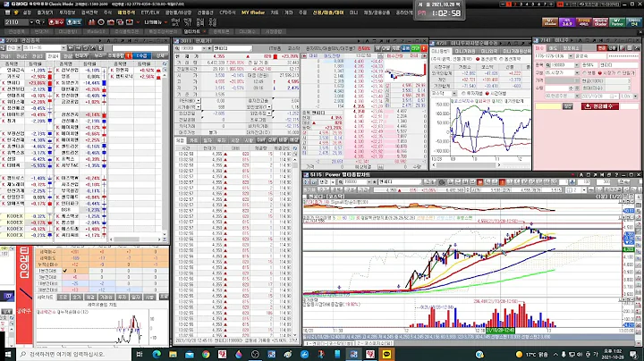Click the Task View icon on taskbar

140,354
